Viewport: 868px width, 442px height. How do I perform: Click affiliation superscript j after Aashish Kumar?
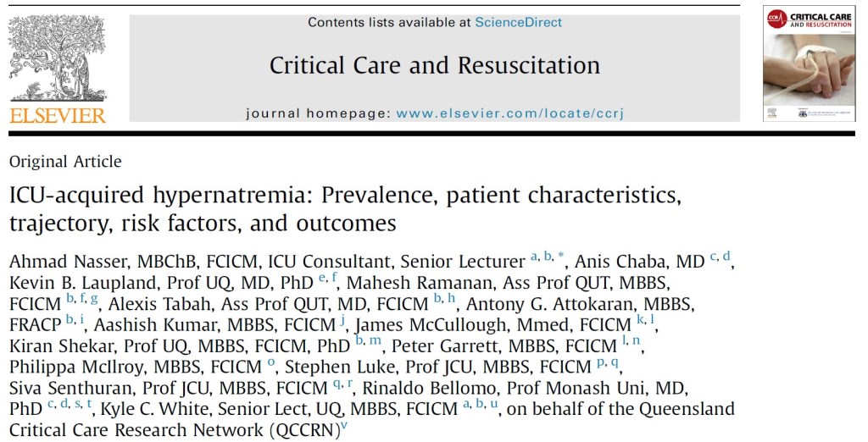tap(342, 321)
